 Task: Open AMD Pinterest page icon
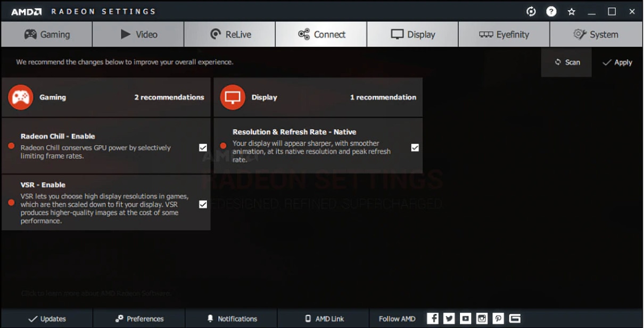coord(498,318)
